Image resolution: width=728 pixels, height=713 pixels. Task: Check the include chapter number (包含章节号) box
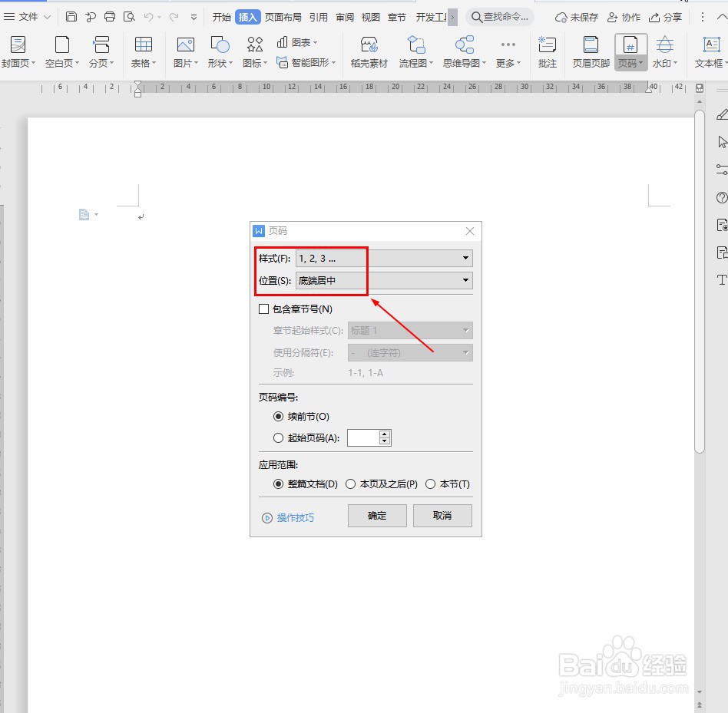coord(263,309)
